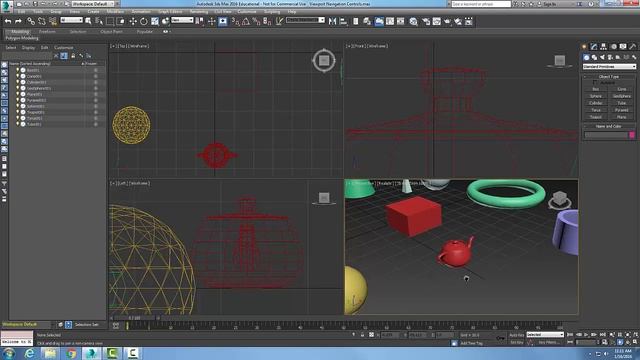This screenshot has height=360, width=640.
Task: Click the time slider handle
Action: [135, 318]
